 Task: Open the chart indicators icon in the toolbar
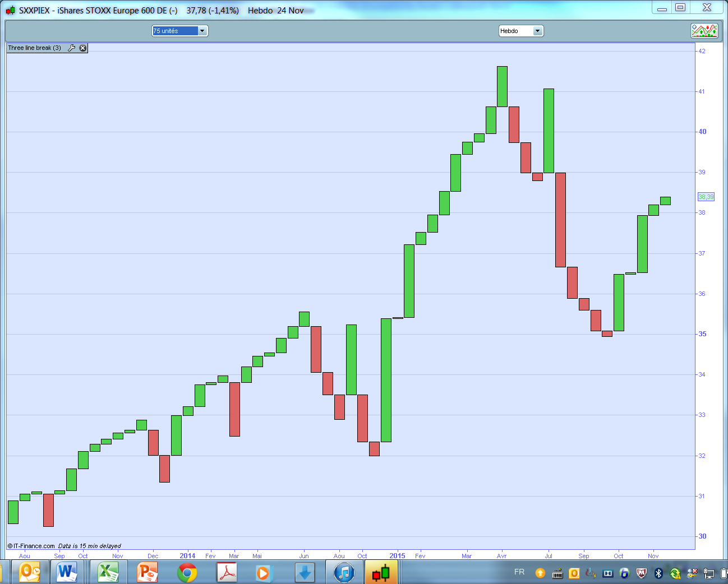(x=704, y=31)
